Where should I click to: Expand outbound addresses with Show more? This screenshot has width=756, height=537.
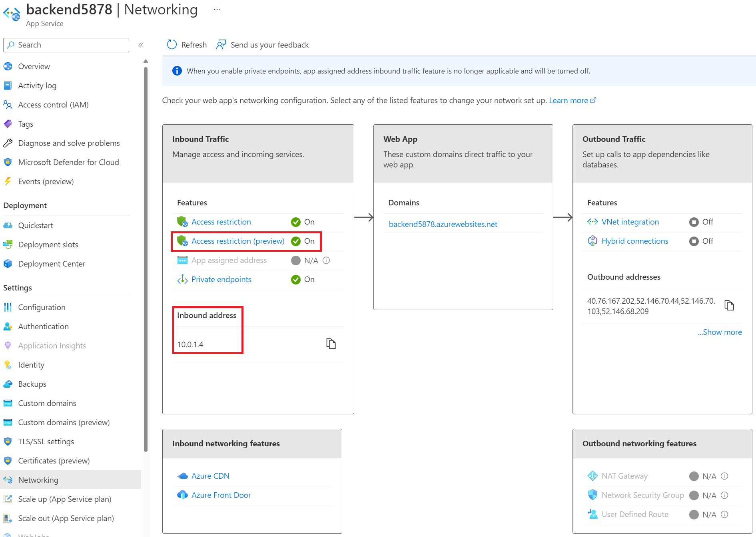click(720, 332)
